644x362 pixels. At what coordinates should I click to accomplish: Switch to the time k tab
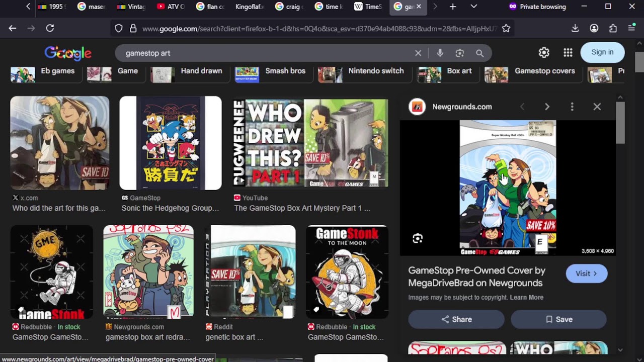329,7
